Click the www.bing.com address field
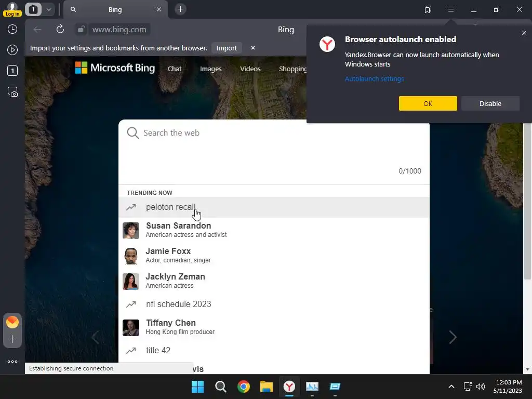The height and width of the screenshot is (399, 532). coord(119,30)
